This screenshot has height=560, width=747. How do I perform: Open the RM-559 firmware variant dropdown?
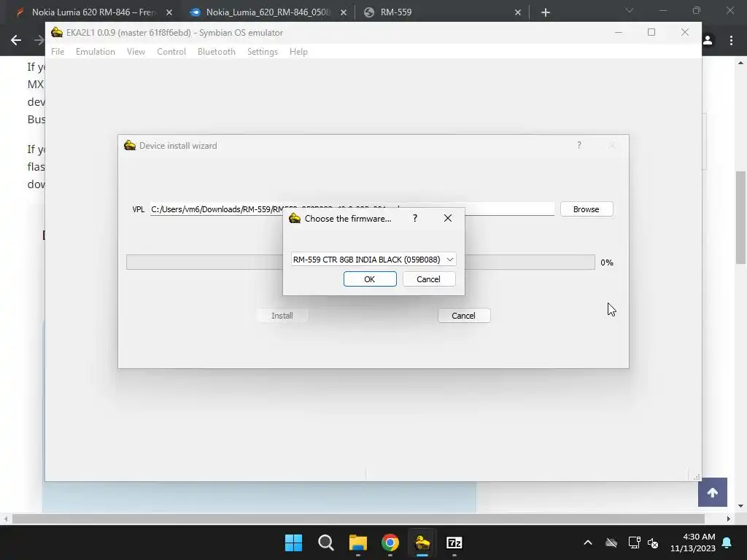[373, 260]
